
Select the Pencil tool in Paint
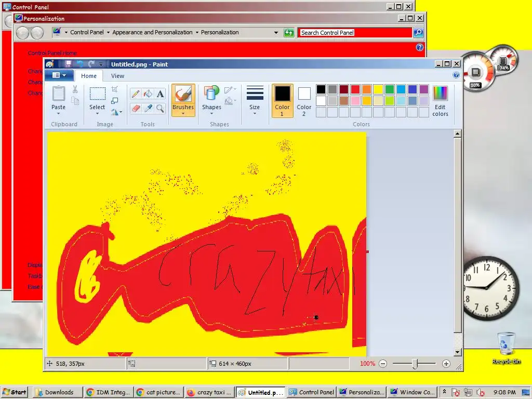click(136, 94)
